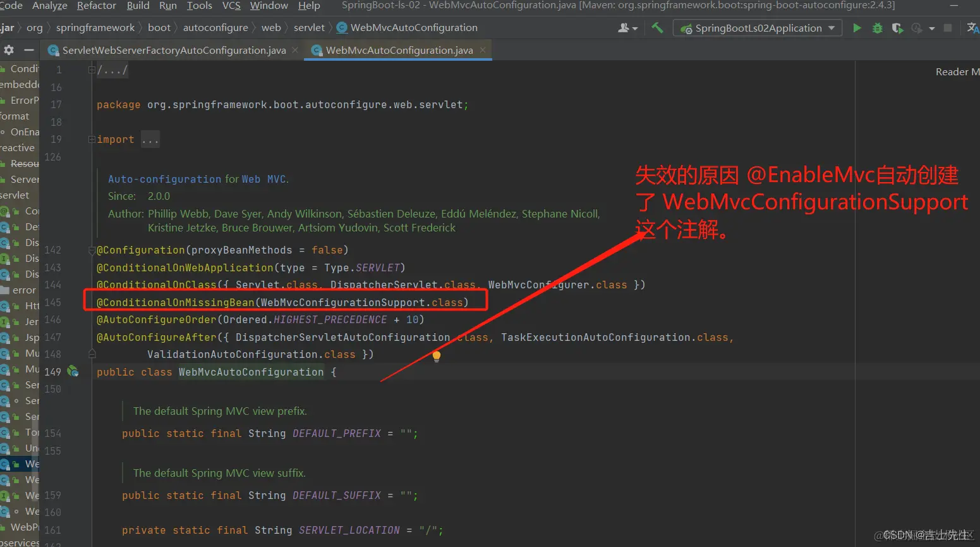Open the Run menu
Screen dimensions: 980x547
168,6
